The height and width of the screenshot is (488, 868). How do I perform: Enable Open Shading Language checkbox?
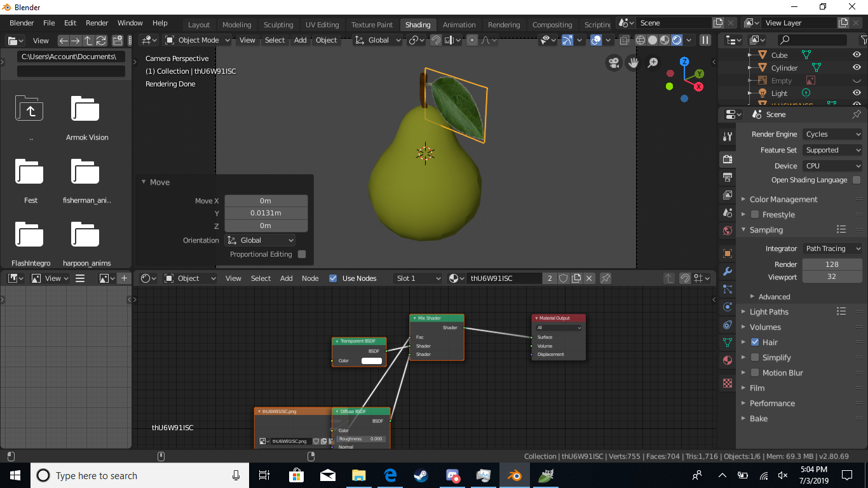pos(857,180)
